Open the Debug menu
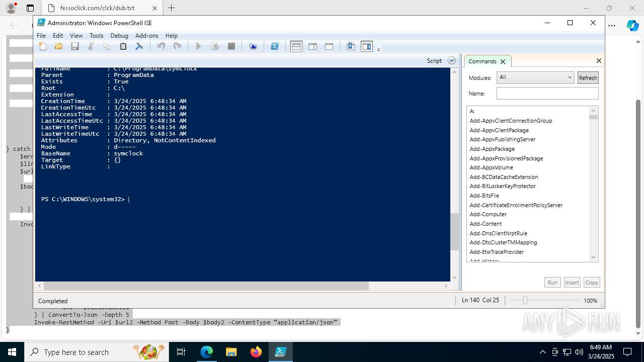 click(119, 36)
